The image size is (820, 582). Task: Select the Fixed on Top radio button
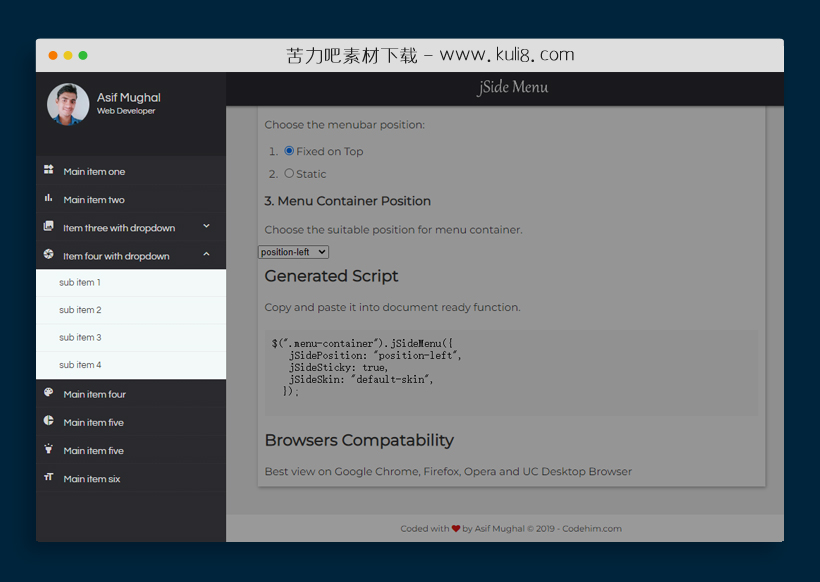pyautogui.click(x=289, y=151)
